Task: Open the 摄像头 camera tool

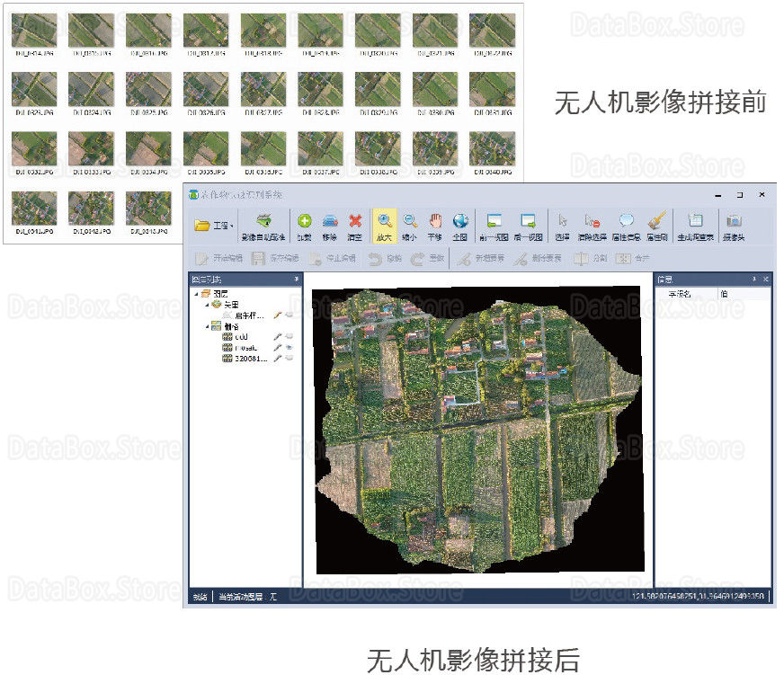Action: pyautogui.click(x=734, y=227)
